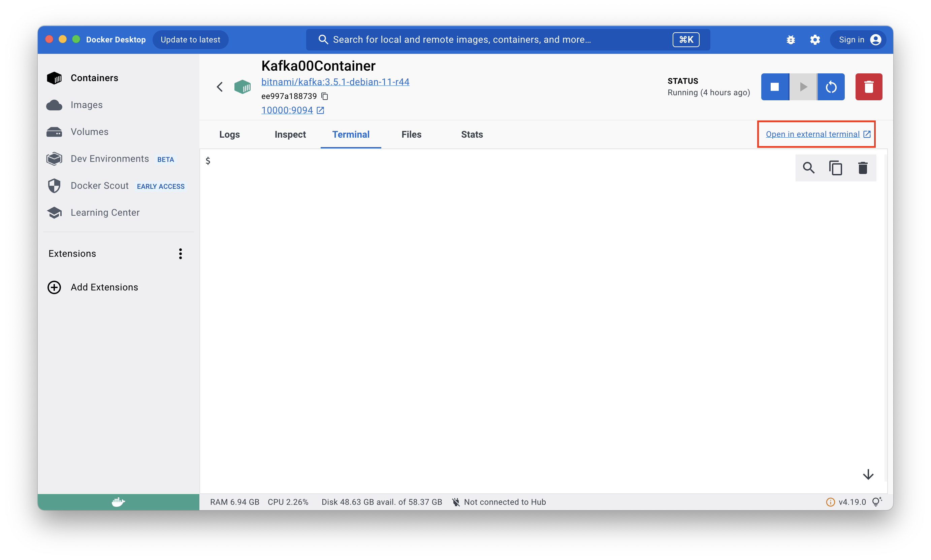
Task: Click the Update to latest button
Action: click(x=190, y=40)
